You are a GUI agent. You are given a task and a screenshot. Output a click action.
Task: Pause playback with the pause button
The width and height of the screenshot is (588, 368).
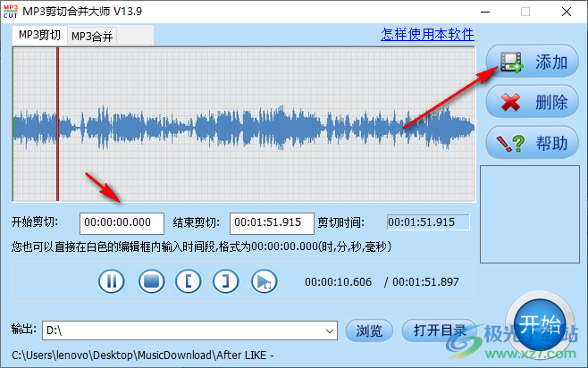(x=112, y=281)
